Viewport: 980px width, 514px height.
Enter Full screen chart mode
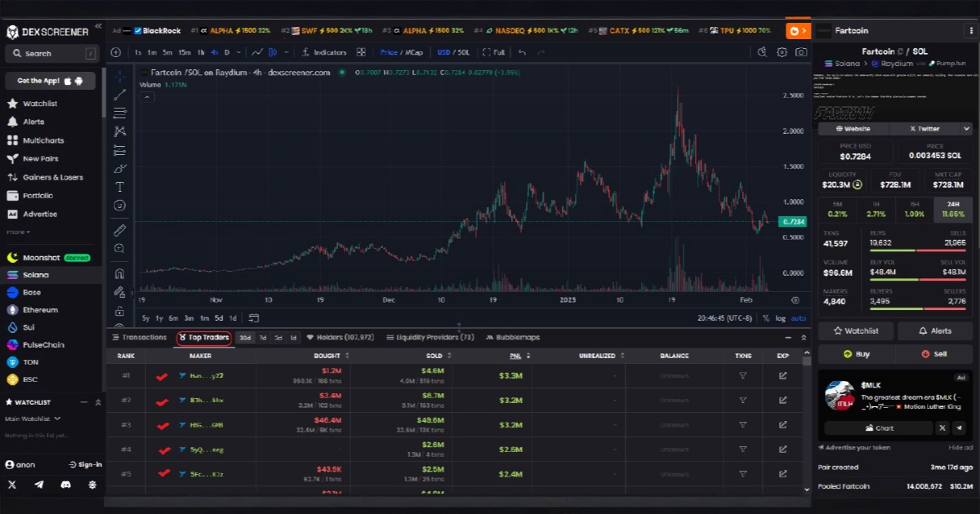tap(494, 52)
